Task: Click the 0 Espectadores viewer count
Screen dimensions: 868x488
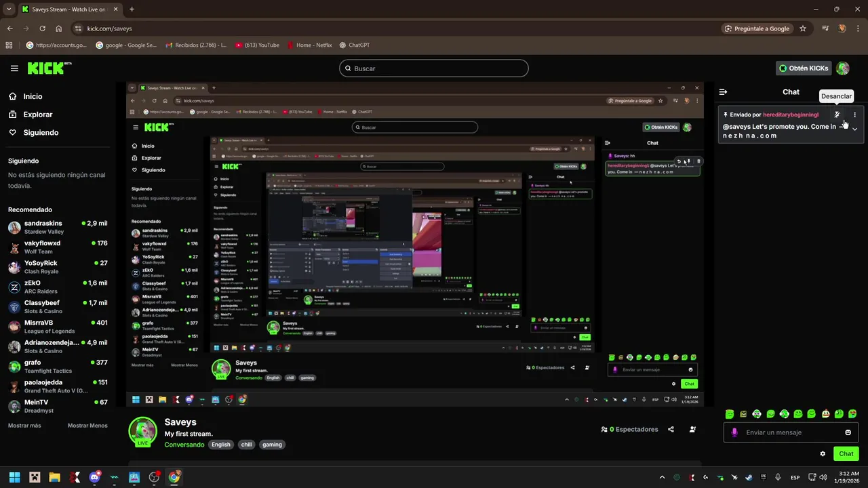Action: (629, 429)
